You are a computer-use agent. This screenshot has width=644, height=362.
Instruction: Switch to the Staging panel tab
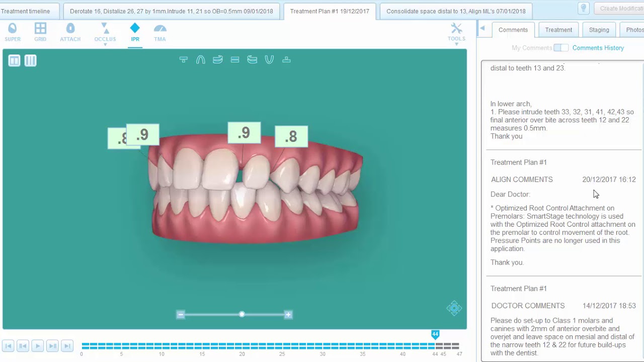pos(599,30)
